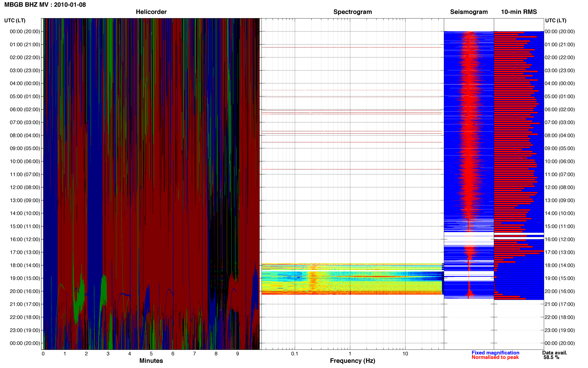
Task: Click the 'Minutes' axis title
Action: click(151, 361)
